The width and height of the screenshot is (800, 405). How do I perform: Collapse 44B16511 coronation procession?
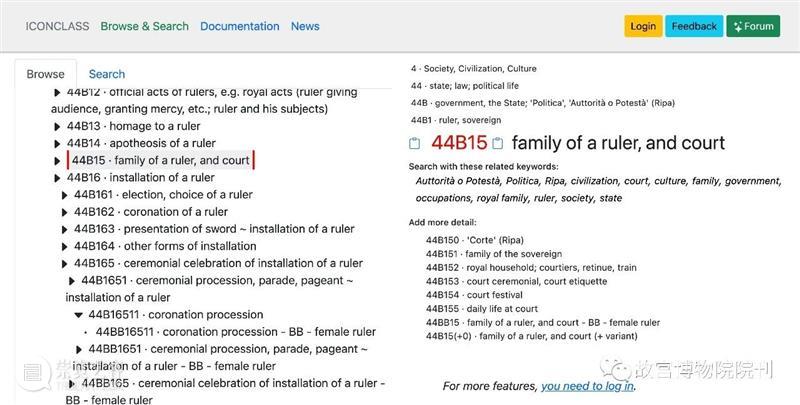tap(78, 315)
